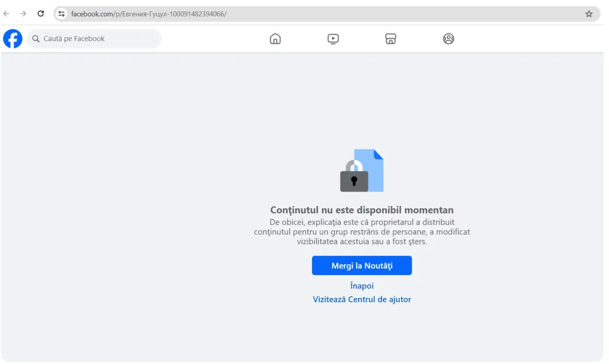
Task: Open 'Vizitează Centrul de ajutor' link
Action: click(362, 299)
